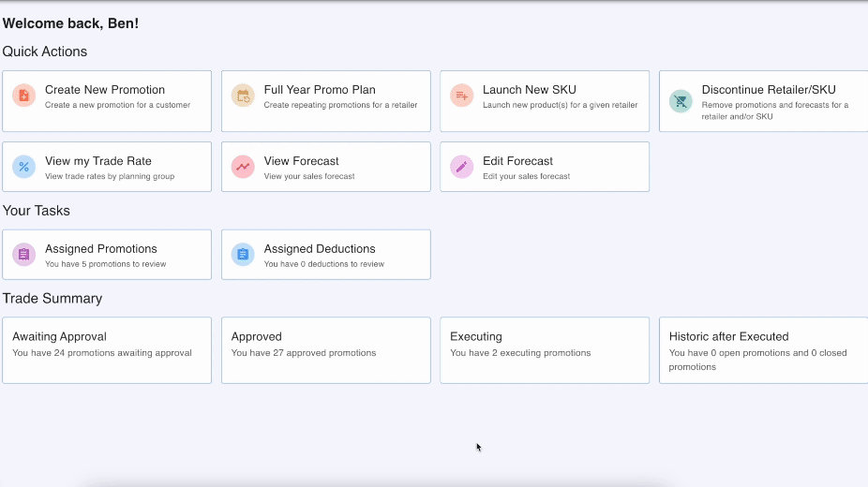Viewport: 868px width, 487px height.
Task: Click the View Forecast chart-line icon
Action: 243,167
